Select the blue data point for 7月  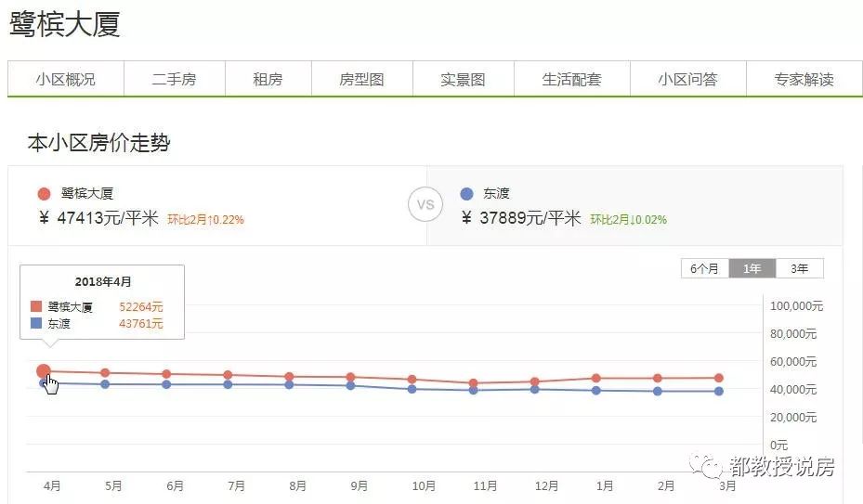pyautogui.click(x=228, y=384)
